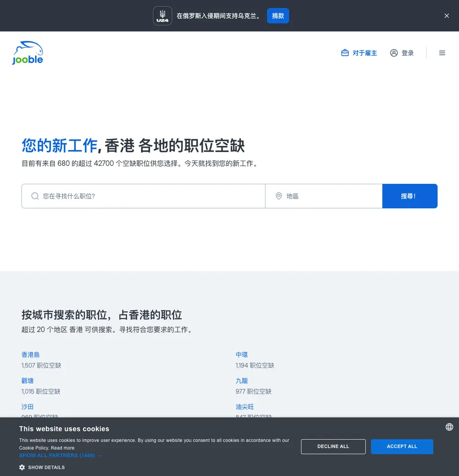Focus the 地區 region input field
The height and width of the screenshot is (476, 459).
pyautogui.click(x=324, y=196)
